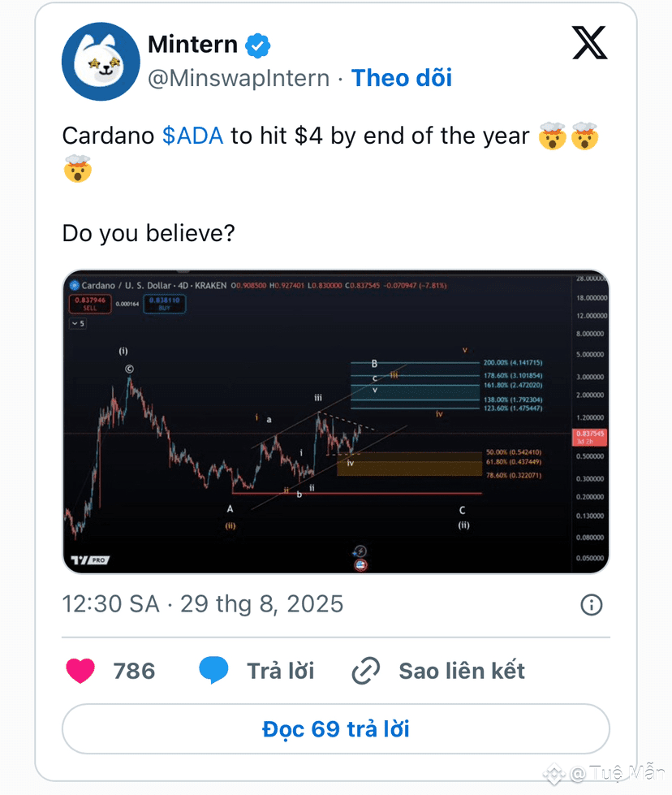The width and height of the screenshot is (672, 795).
Task: Open Mintern's profile avatar
Action: [x=101, y=62]
